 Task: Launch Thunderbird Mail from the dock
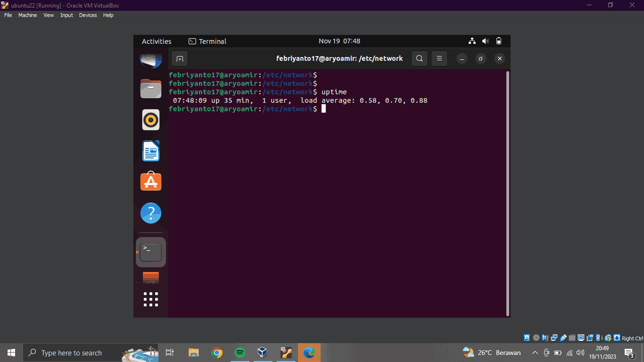(x=151, y=60)
